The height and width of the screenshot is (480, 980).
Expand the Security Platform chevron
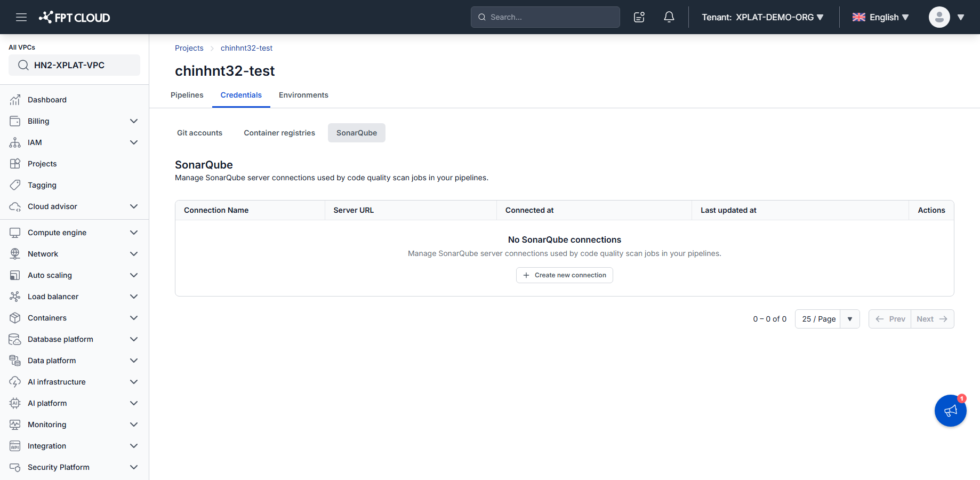(134, 467)
